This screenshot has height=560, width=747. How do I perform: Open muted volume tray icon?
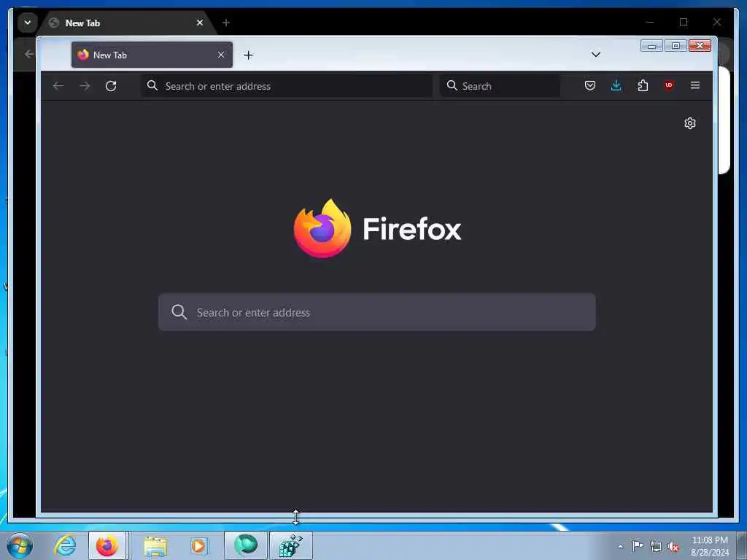673,547
